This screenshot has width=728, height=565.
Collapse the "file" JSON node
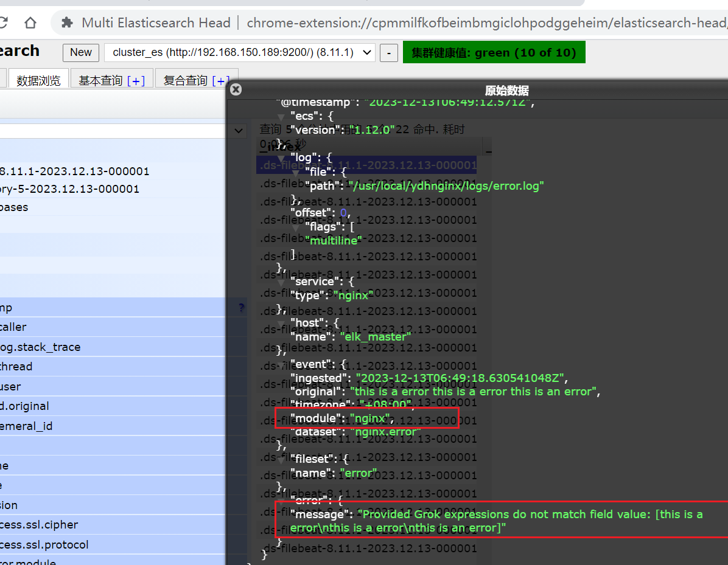[x=296, y=173]
